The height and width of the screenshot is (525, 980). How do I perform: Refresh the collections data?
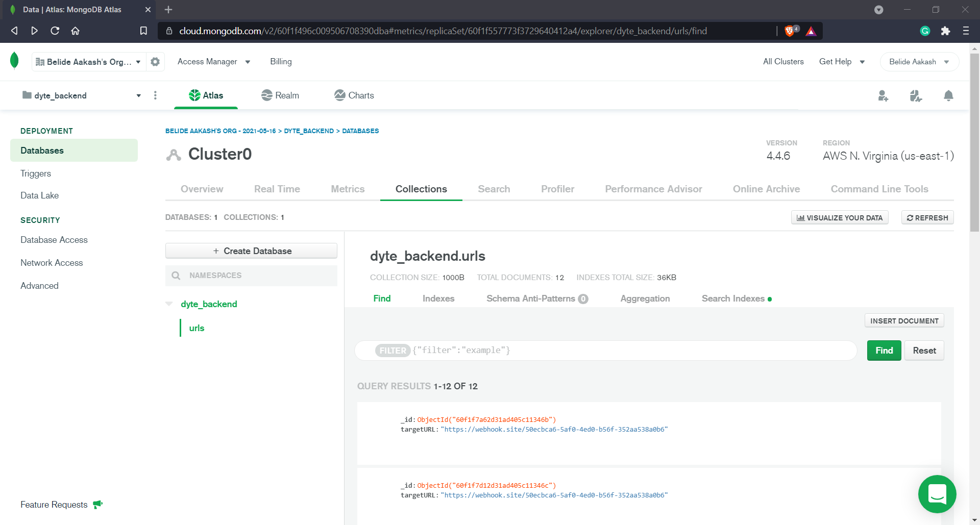tap(927, 218)
